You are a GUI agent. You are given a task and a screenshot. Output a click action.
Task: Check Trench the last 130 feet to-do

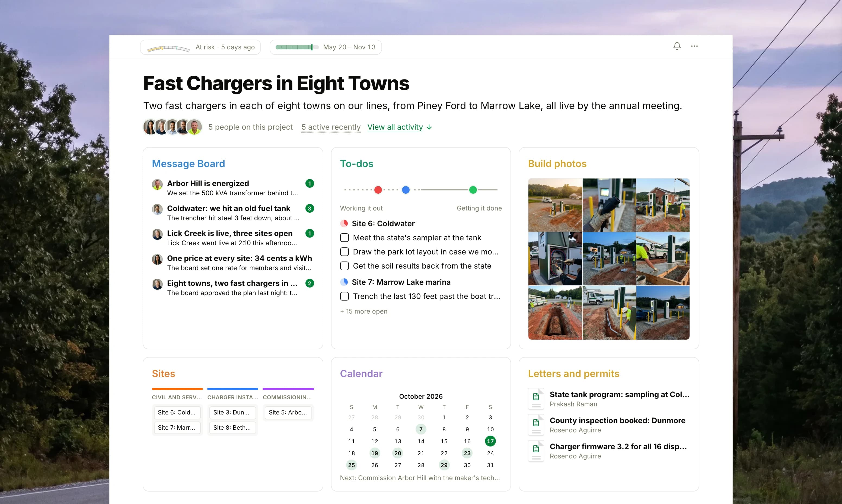click(344, 296)
